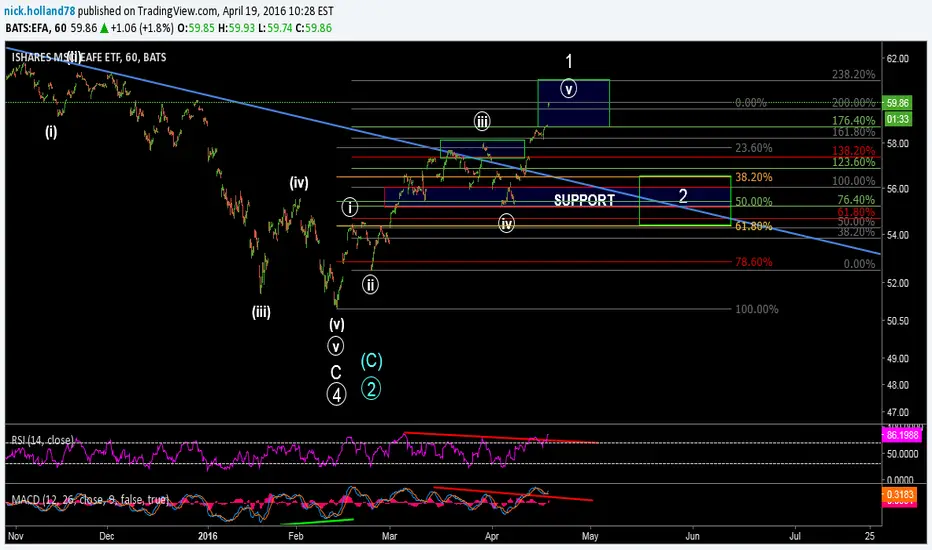Image resolution: width=932 pixels, height=550 pixels.
Task: Click the 238.20% Fibonacci extension label
Action: click(854, 74)
